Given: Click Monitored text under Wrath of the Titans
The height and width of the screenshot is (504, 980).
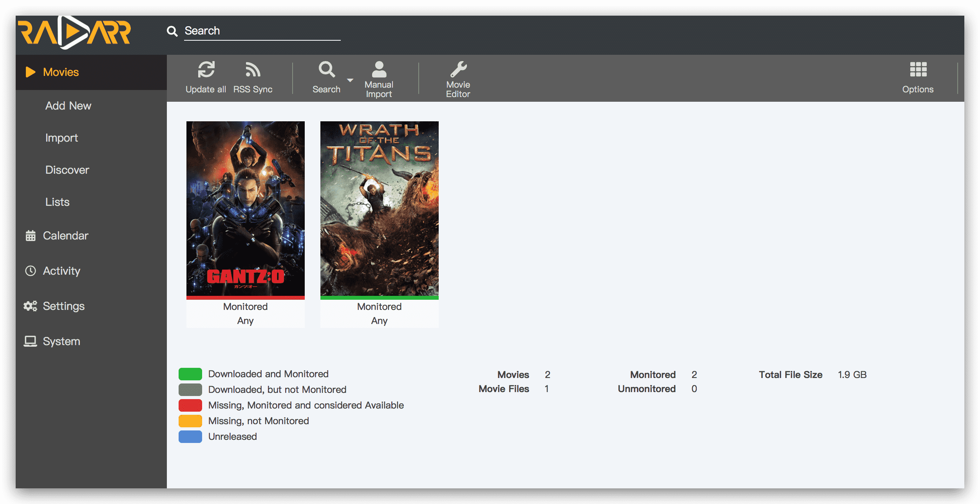Looking at the screenshot, I should pos(380,306).
